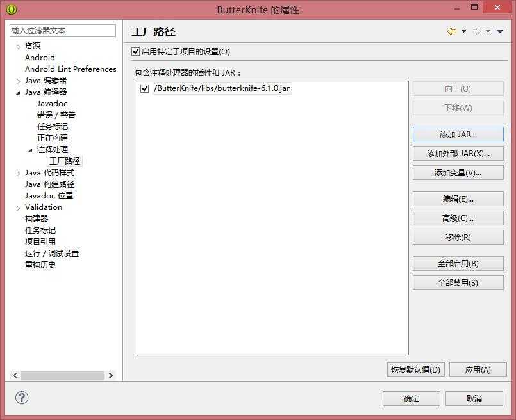
Task: Open Android Lint Preferences page
Action: point(71,69)
